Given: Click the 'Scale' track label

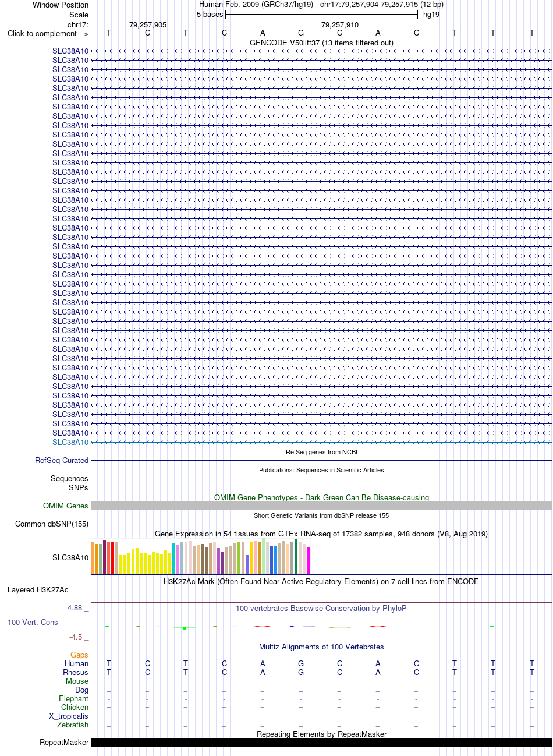Looking at the screenshot, I should [x=79, y=15].
